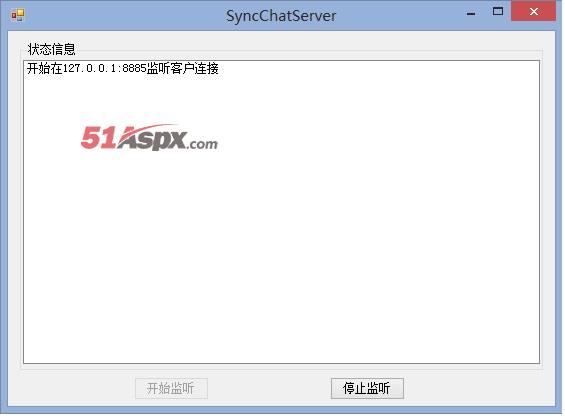Click the blank form area between both buttons
Screen dimensions: 565x416
pos(269,388)
